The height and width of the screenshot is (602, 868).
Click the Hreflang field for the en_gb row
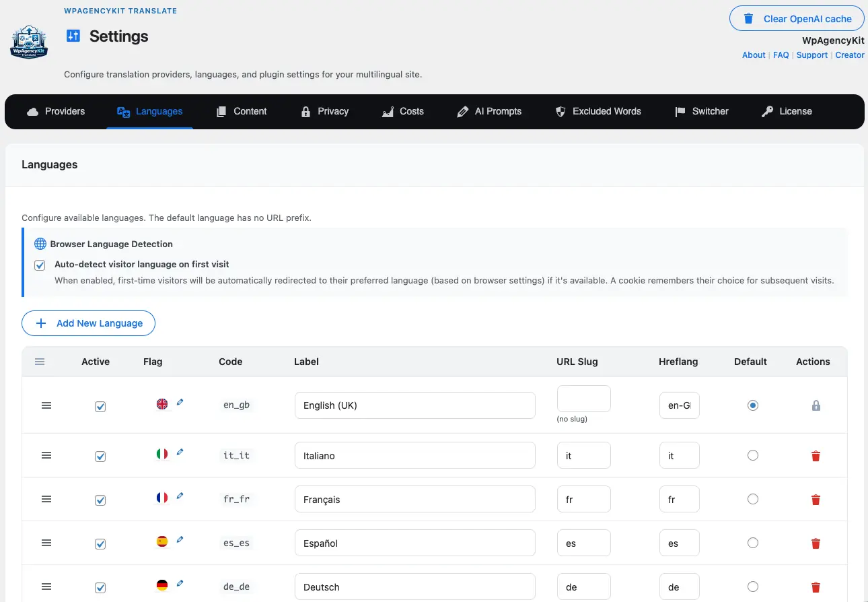[680, 405]
